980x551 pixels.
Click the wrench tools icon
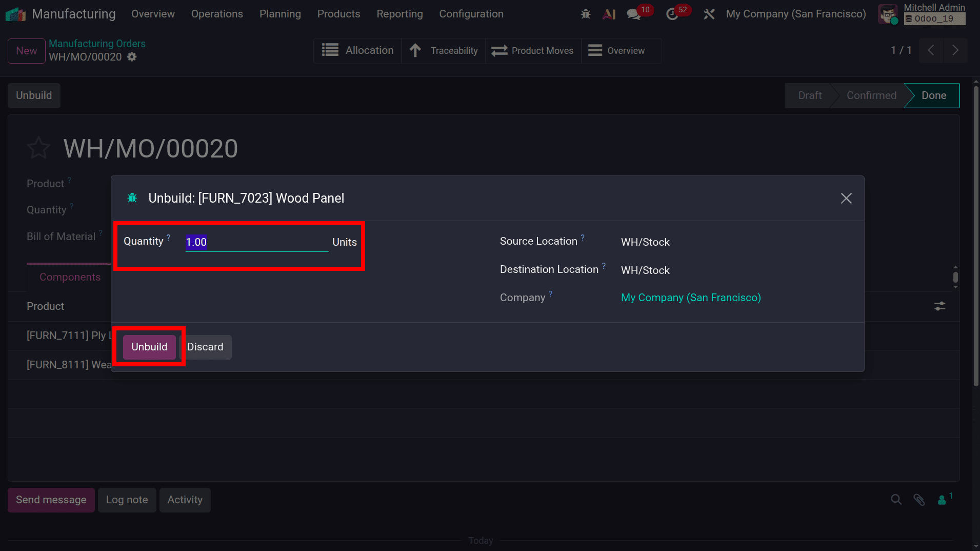click(709, 14)
